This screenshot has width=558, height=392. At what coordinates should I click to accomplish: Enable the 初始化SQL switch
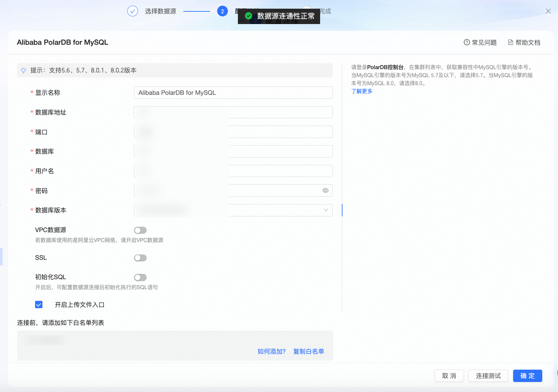140,277
